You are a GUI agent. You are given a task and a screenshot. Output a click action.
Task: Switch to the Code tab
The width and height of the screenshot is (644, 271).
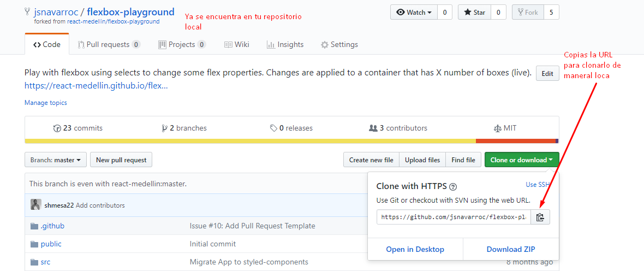click(x=47, y=44)
